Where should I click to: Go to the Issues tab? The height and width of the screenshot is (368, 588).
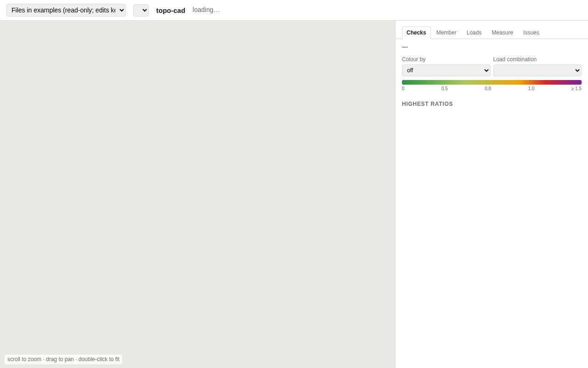531,33
